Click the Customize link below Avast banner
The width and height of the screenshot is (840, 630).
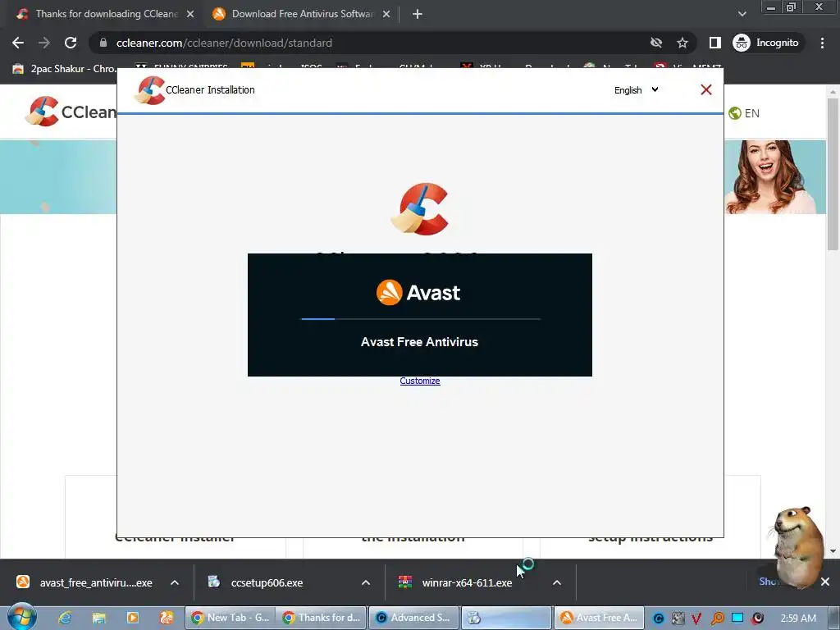[419, 381]
